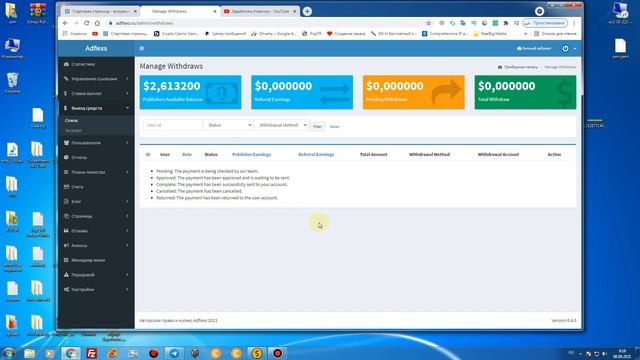Click the orange Pending Withdrawn card
This screenshot has height=360, width=640.
coord(413,92)
